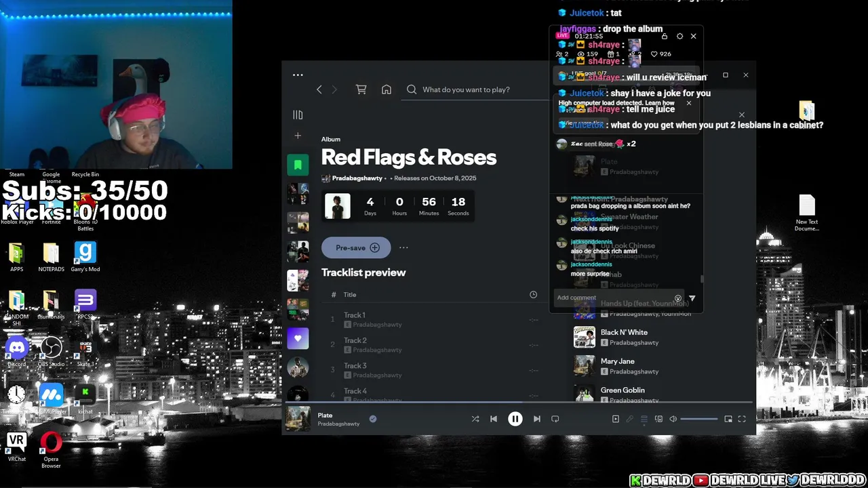Image resolution: width=868 pixels, height=488 pixels.
Task: Launch Skate 3 desktop shortcut
Action: pyautogui.click(x=85, y=351)
